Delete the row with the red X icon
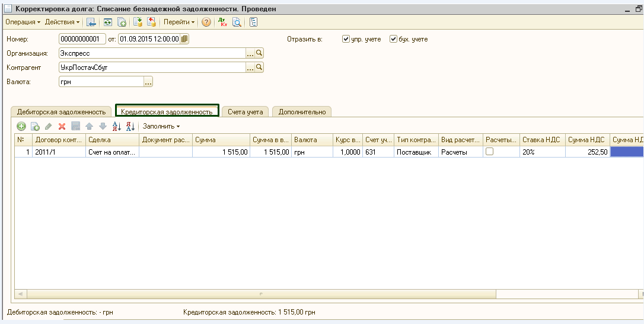 62,126
